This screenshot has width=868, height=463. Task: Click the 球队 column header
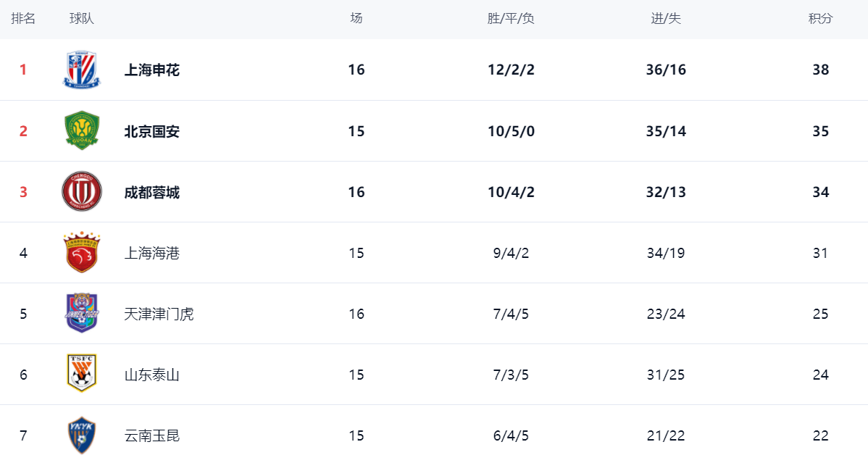click(82, 19)
